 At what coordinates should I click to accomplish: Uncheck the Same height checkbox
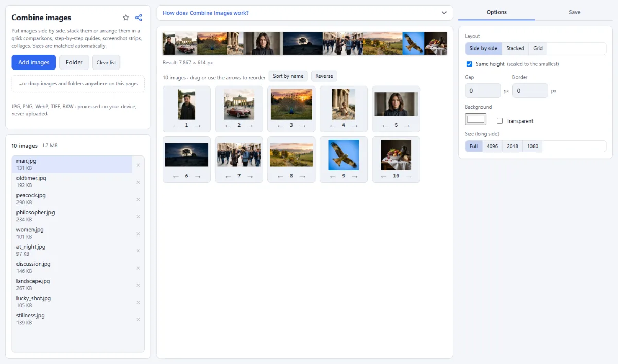[469, 64]
